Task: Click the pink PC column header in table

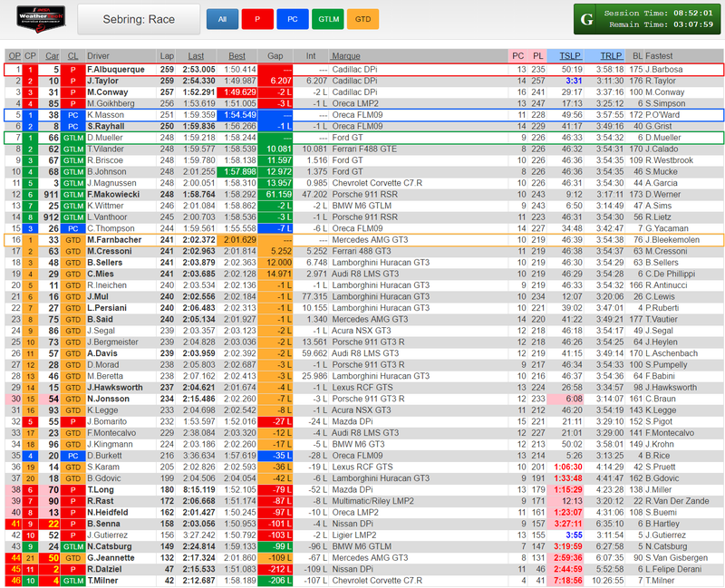Action: 517,56
